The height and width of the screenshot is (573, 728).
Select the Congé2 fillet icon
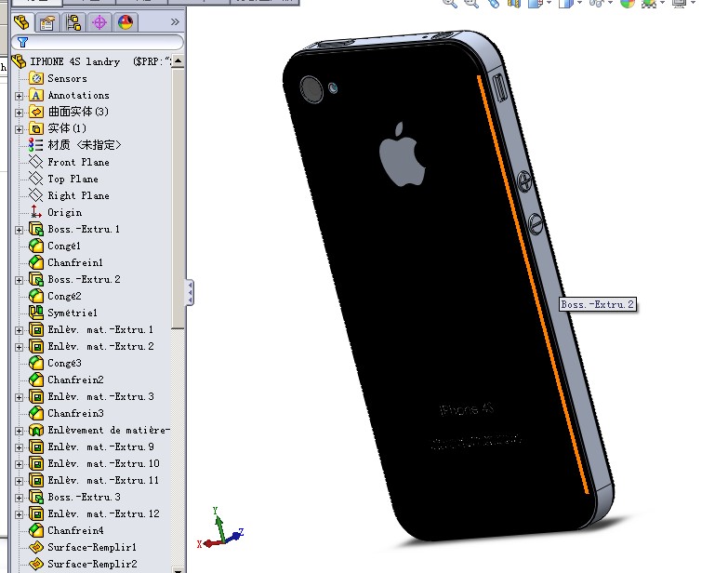pos(36,296)
